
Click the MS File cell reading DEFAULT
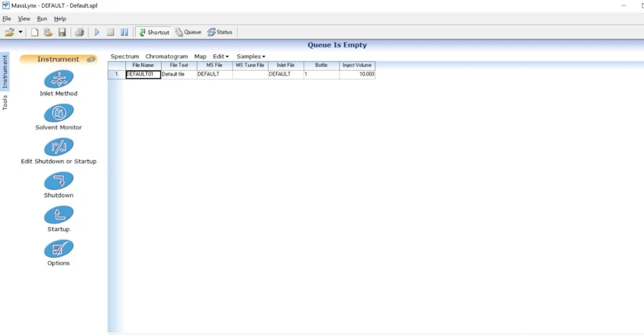click(x=215, y=74)
